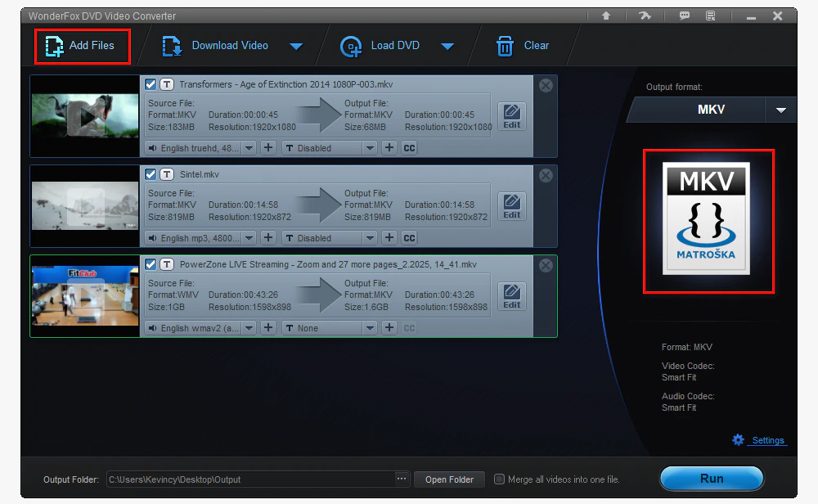Screen dimensions: 818x504
Task: Remove Sintel.mkv with its X icon
Action: coord(546,176)
